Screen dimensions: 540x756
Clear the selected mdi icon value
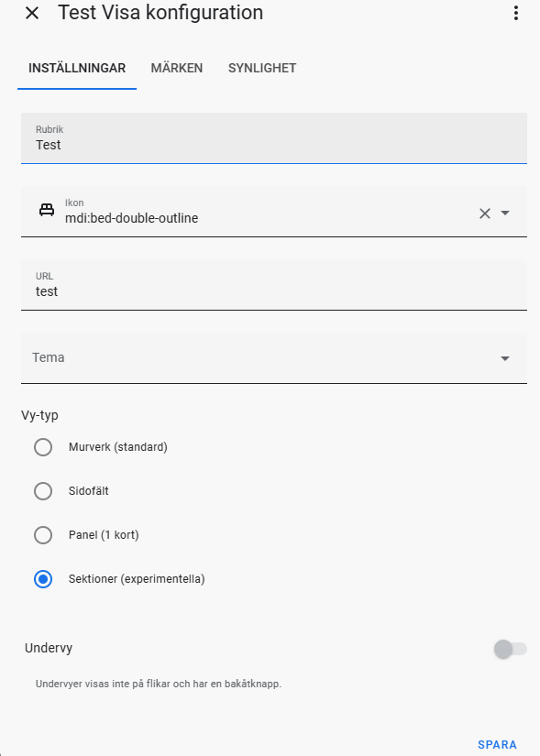pyautogui.click(x=484, y=214)
